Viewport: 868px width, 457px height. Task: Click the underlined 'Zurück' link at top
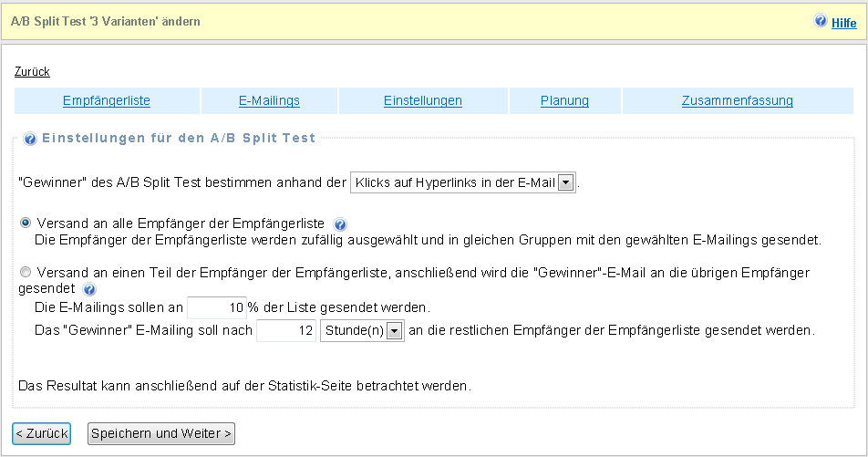(x=32, y=71)
